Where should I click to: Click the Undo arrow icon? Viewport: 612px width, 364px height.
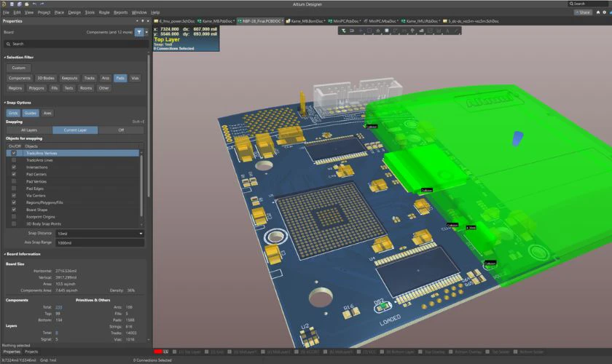[34, 4]
